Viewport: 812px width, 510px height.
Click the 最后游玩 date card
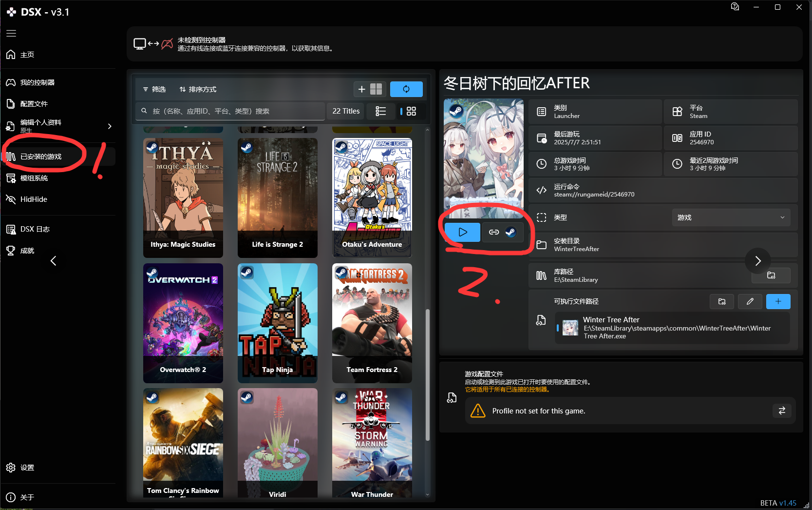click(595, 138)
